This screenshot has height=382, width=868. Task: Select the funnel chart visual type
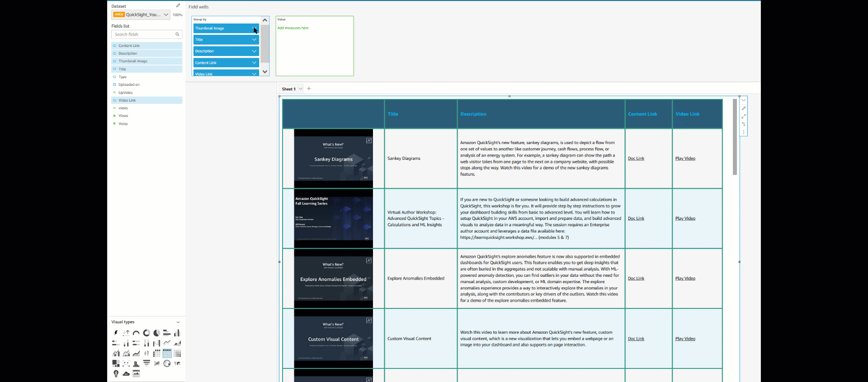(x=146, y=363)
